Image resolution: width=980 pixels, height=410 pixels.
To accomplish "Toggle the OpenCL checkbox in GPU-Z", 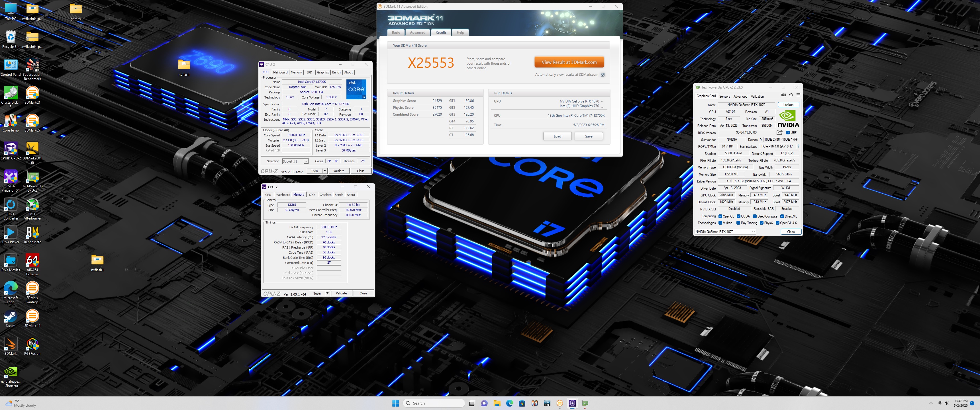I will (720, 216).
